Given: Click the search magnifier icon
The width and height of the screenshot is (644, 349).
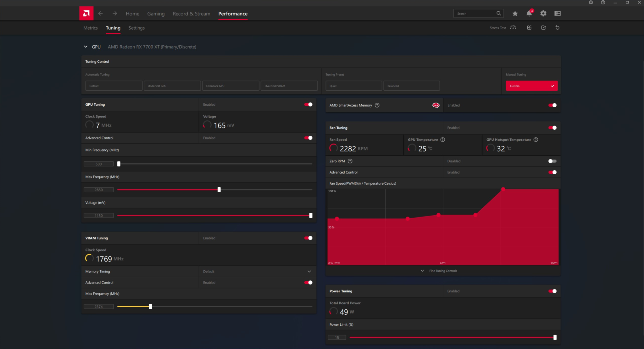Looking at the screenshot, I should click(x=499, y=14).
